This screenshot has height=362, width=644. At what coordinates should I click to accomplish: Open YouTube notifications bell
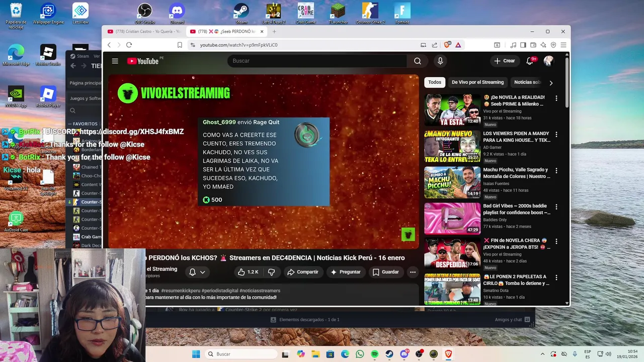coord(530,61)
